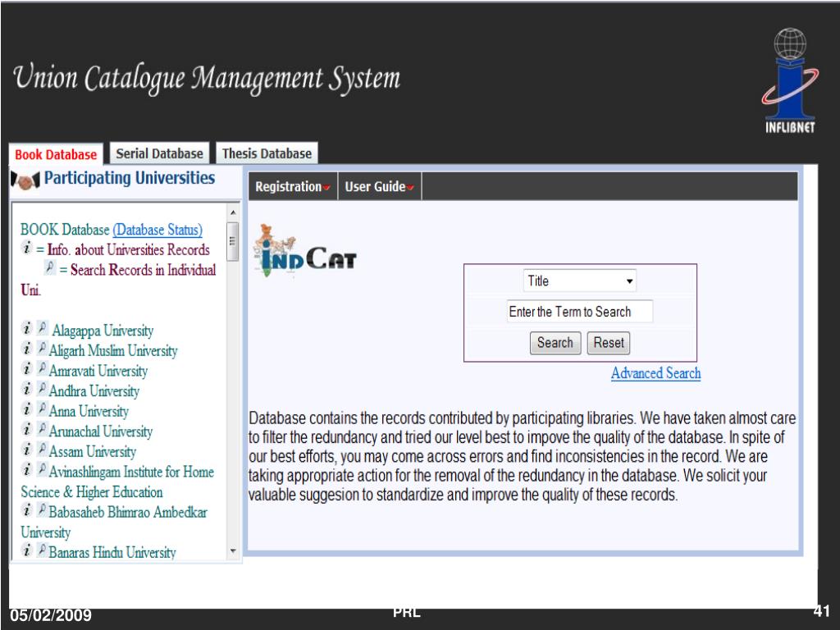Viewport: 840px width, 630px height.
Task: Open info icon for Arunachal University
Action: [27, 429]
